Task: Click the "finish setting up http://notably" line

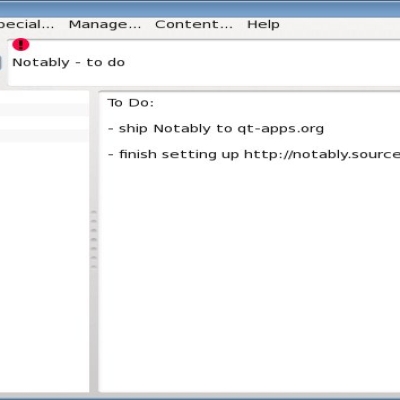Action: tap(254, 154)
